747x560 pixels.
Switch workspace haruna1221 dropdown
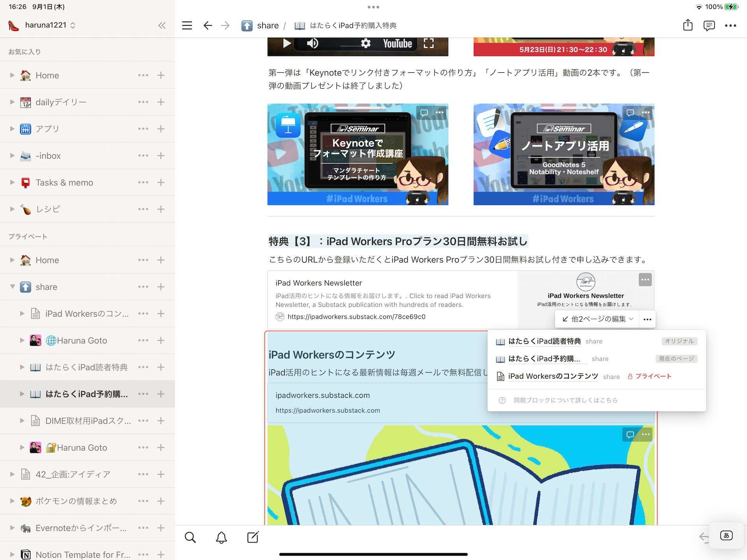(x=50, y=25)
